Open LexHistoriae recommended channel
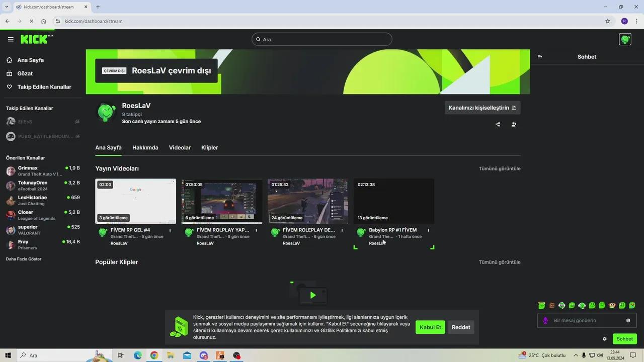The width and height of the screenshot is (644, 362). (x=43, y=200)
